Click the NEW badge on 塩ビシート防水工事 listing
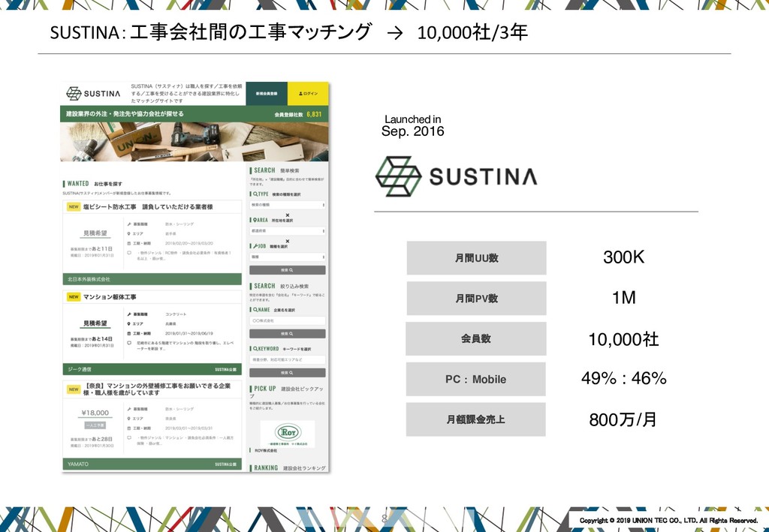Image resolution: width=769 pixels, height=532 pixels. (x=74, y=207)
